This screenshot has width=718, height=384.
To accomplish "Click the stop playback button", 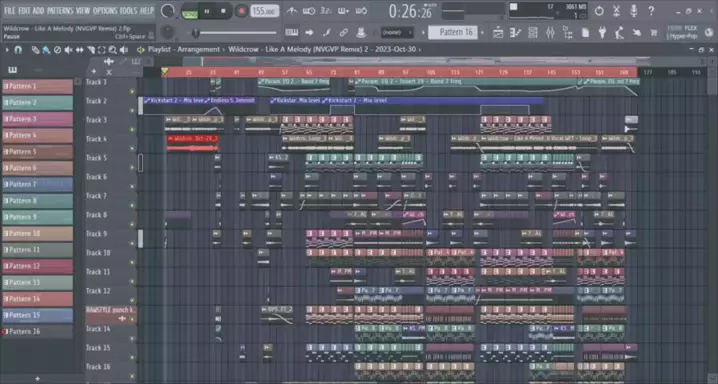I will [x=223, y=11].
